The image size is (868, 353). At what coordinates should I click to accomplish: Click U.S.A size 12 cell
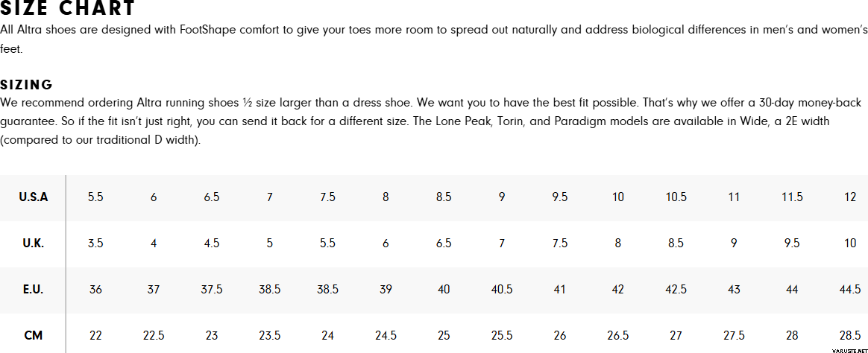pyautogui.click(x=850, y=197)
